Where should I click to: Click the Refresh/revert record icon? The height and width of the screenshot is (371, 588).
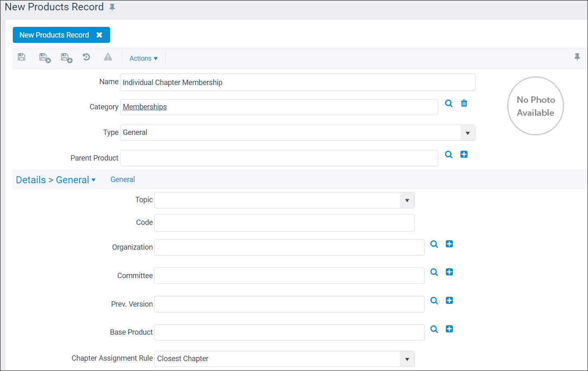coord(86,57)
